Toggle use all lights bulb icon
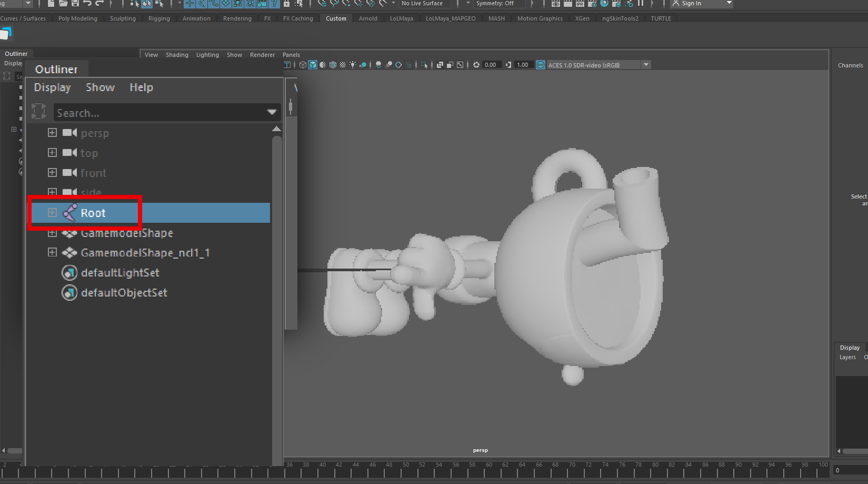 click(353, 65)
